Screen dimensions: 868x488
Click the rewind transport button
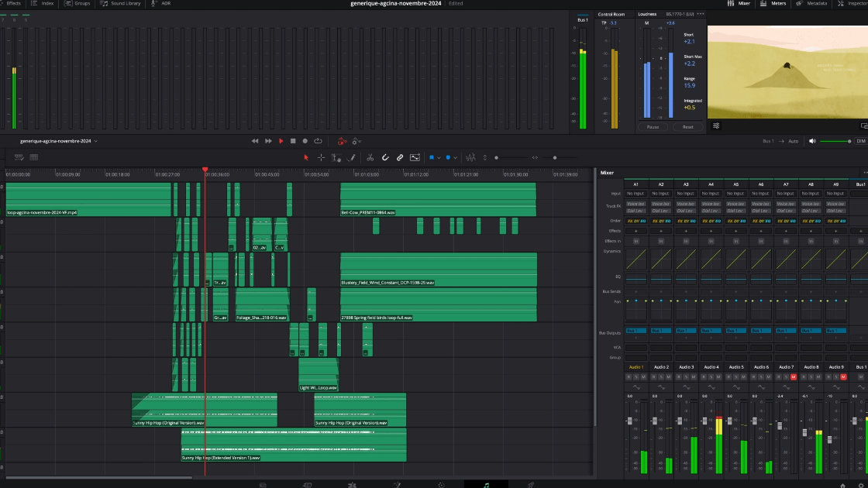255,141
